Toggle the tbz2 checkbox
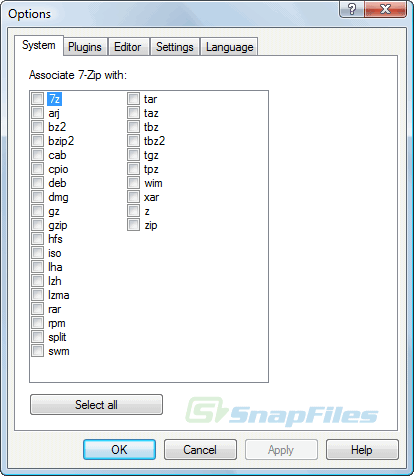This screenshot has height=476, width=414. tap(133, 141)
